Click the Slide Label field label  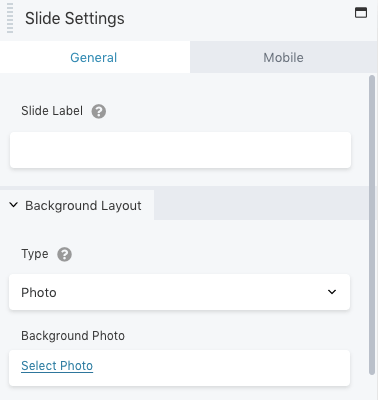tap(52, 111)
